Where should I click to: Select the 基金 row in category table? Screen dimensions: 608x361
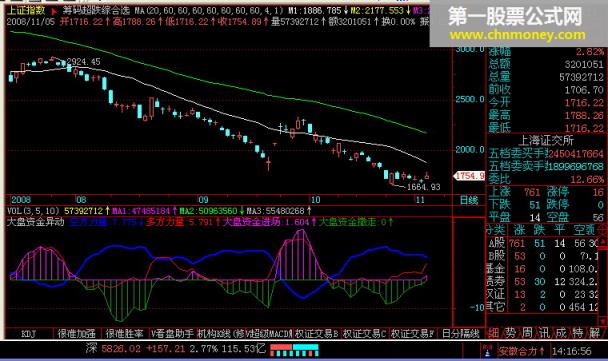click(x=543, y=269)
